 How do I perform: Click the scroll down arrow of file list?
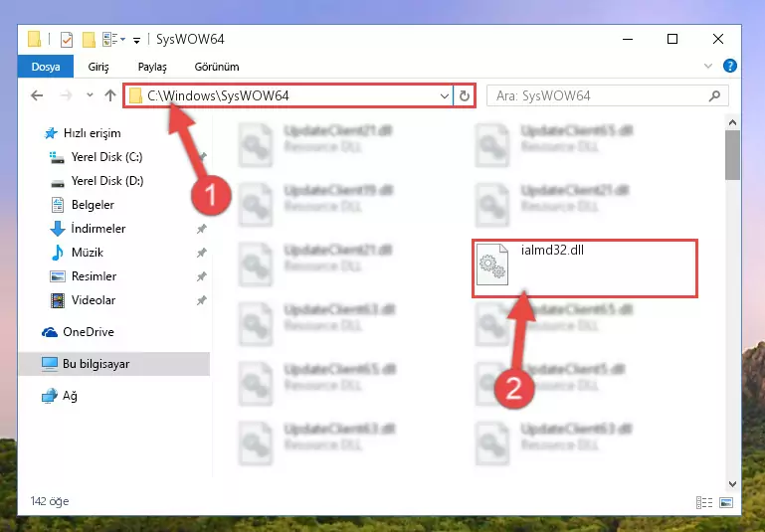732,483
